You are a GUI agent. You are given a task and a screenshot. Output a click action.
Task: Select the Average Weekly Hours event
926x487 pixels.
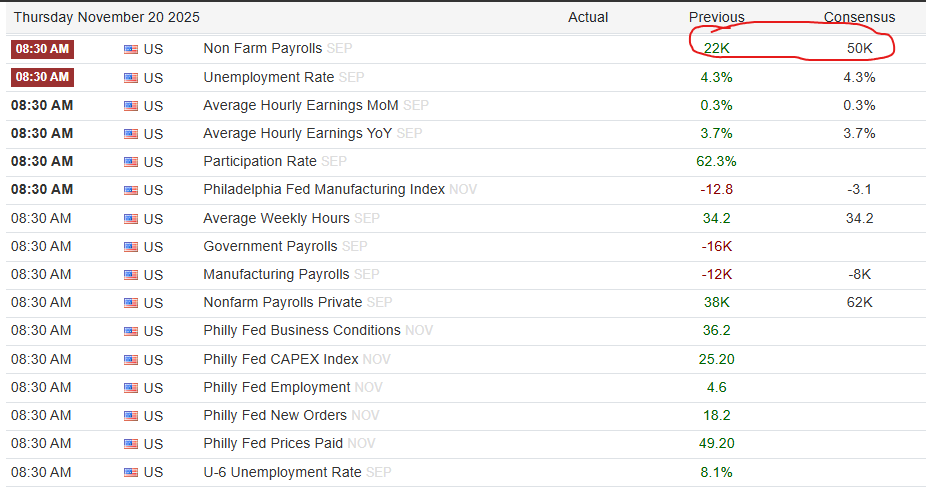(276, 218)
